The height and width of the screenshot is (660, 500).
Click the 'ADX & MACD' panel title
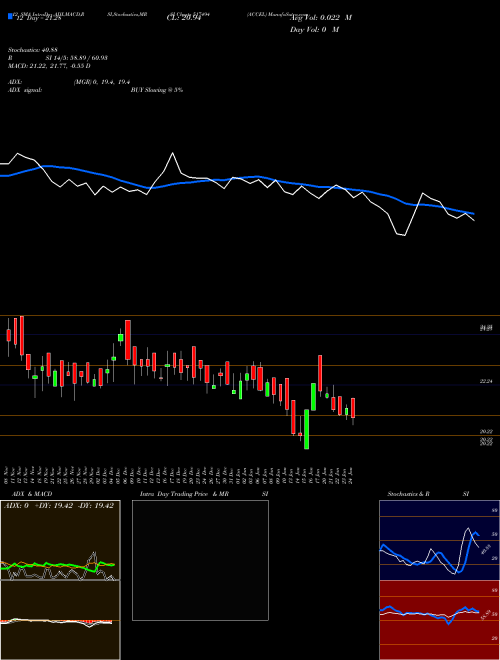32,494
